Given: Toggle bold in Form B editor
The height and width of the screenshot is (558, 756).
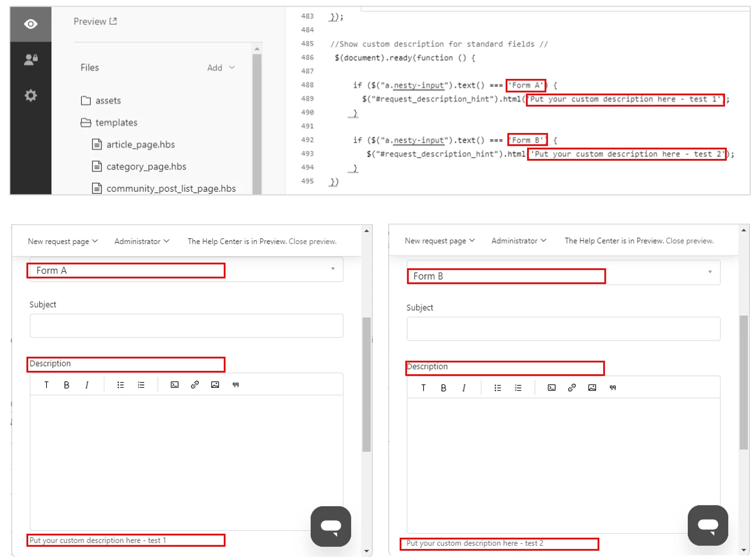Looking at the screenshot, I should click(444, 388).
